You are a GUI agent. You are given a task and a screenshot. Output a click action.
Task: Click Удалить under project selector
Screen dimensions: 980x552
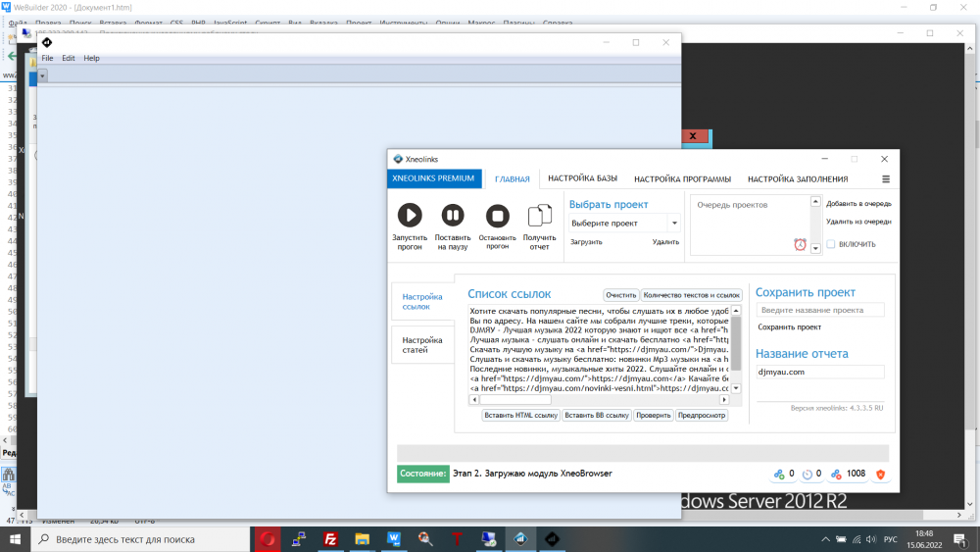665,242
